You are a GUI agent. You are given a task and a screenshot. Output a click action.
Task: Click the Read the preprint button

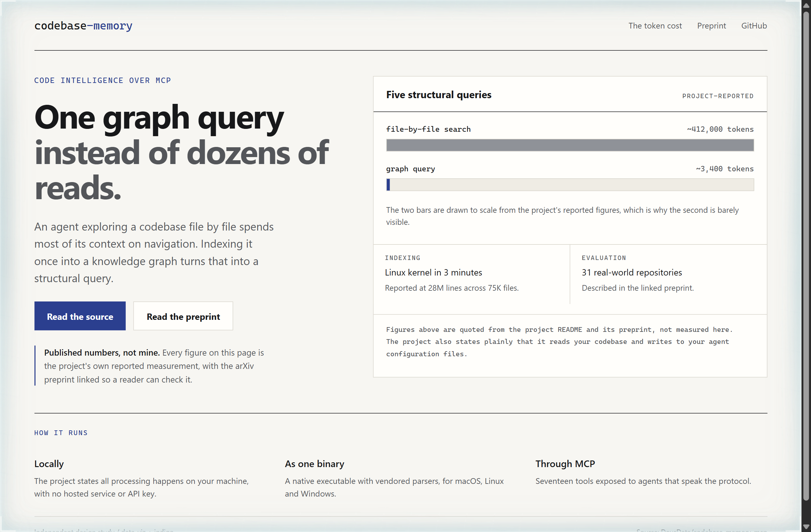pos(183,316)
